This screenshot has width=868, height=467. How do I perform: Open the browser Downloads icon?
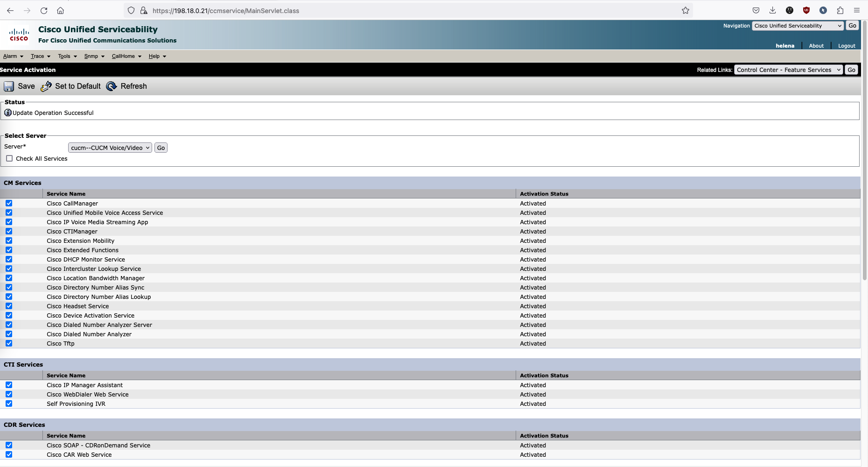coord(772,10)
